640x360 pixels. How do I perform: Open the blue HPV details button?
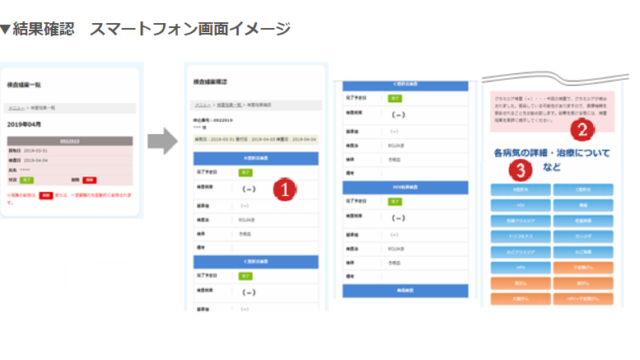[520, 268]
